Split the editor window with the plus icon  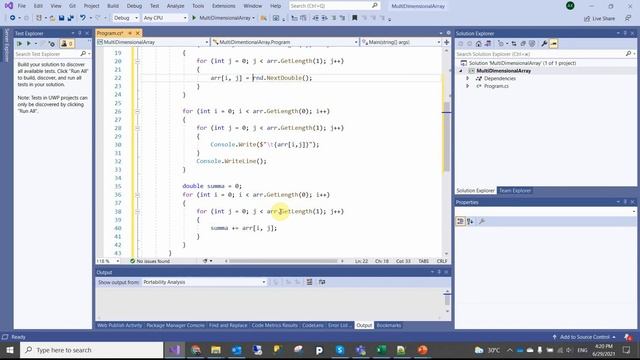pyautogui.click(x=447, y=42)
